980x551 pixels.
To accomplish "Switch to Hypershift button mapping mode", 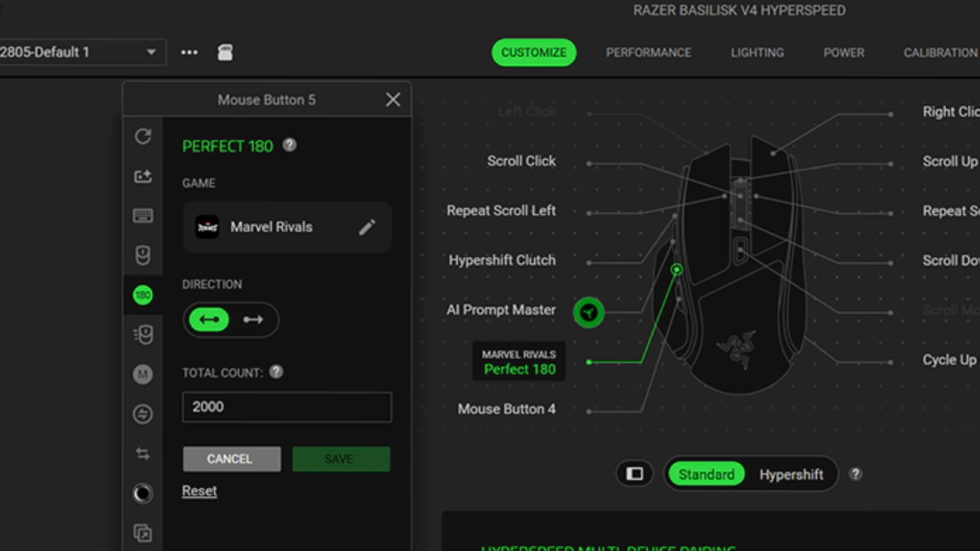I will coord(791,474).
